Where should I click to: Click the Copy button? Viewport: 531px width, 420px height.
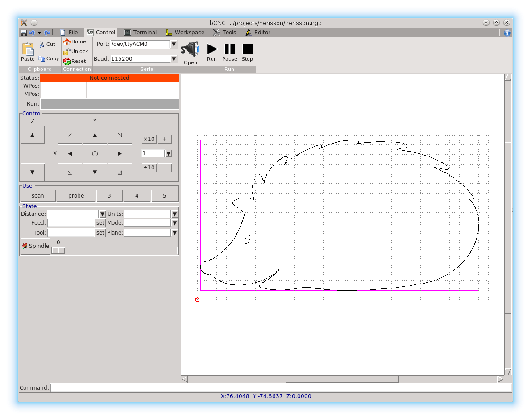[x=49, y=58]
